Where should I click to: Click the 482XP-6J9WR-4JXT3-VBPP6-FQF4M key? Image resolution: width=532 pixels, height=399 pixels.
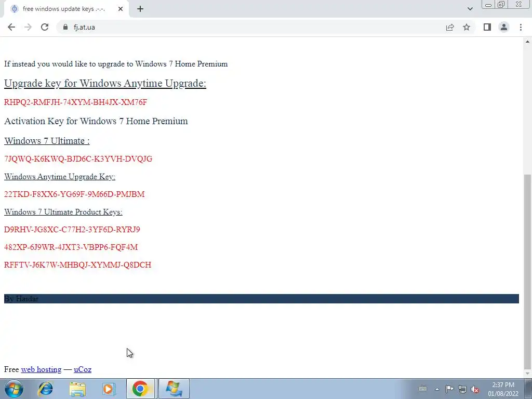coord(71,247)
